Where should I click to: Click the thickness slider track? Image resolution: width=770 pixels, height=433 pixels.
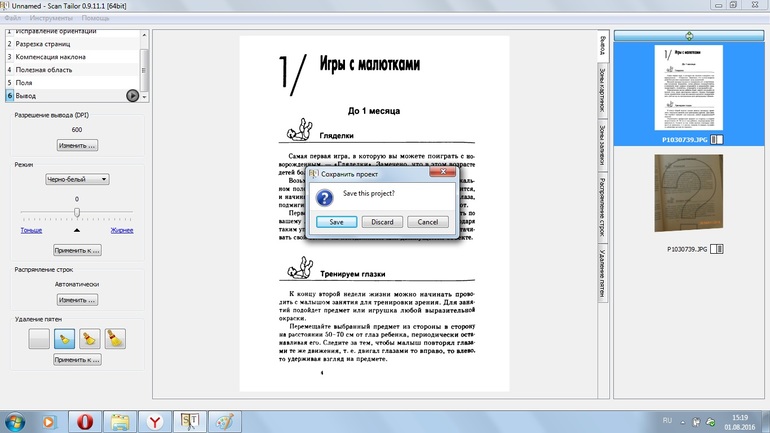[77, 216]
